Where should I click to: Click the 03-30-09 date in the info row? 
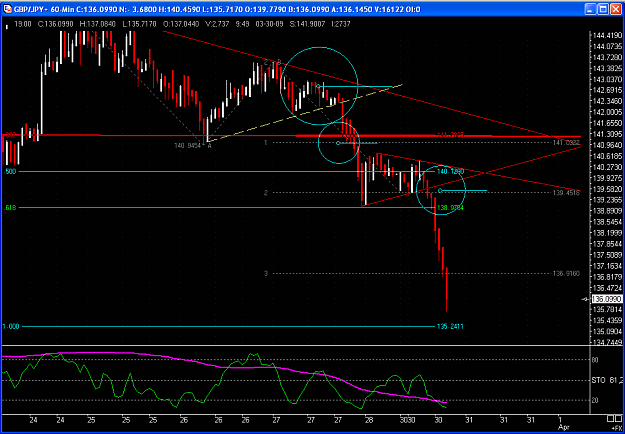tap(270, 24)
